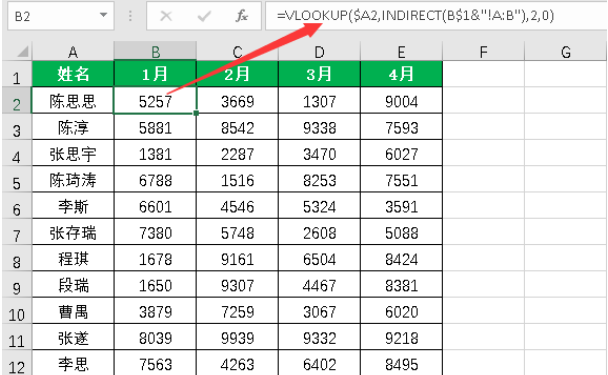The height and width of the screenshot is (375, 608).
Task: Click the formula bar options dots handle
Action: tap(130, 16)
